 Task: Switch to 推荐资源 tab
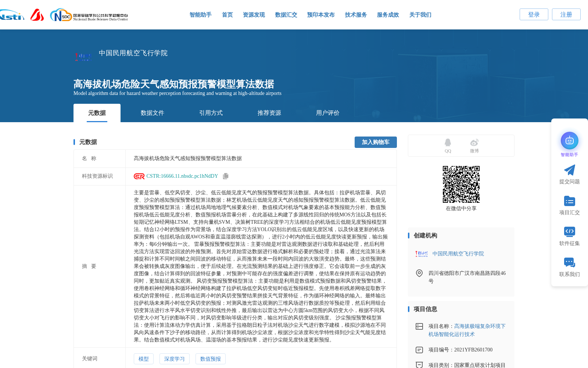point(269,113)
